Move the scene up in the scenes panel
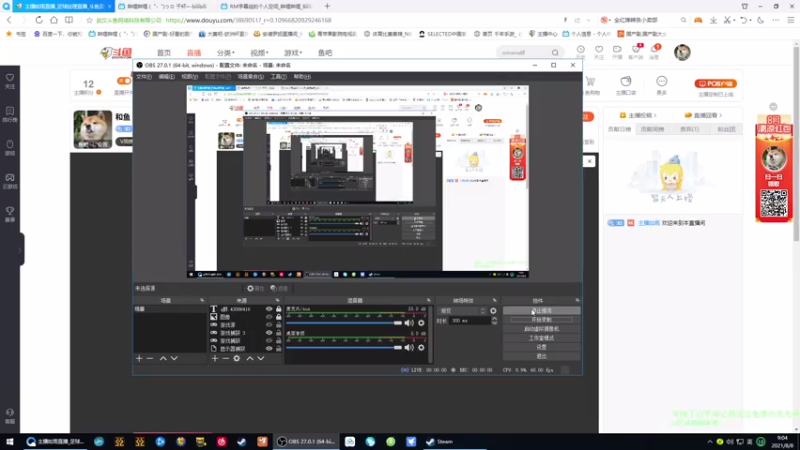This screenshot has width=800, height=450. coord(163,359)
